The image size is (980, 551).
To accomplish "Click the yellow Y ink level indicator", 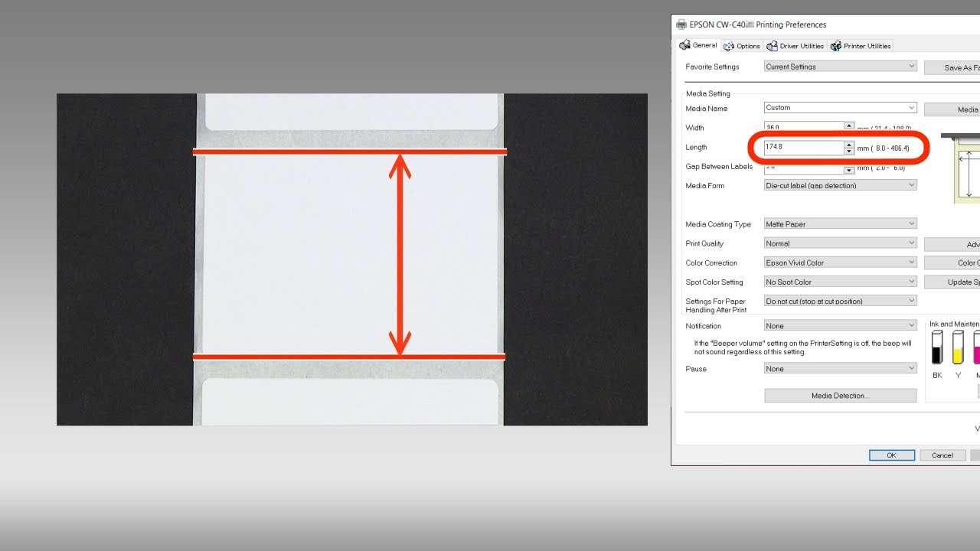I will [958, 348].
